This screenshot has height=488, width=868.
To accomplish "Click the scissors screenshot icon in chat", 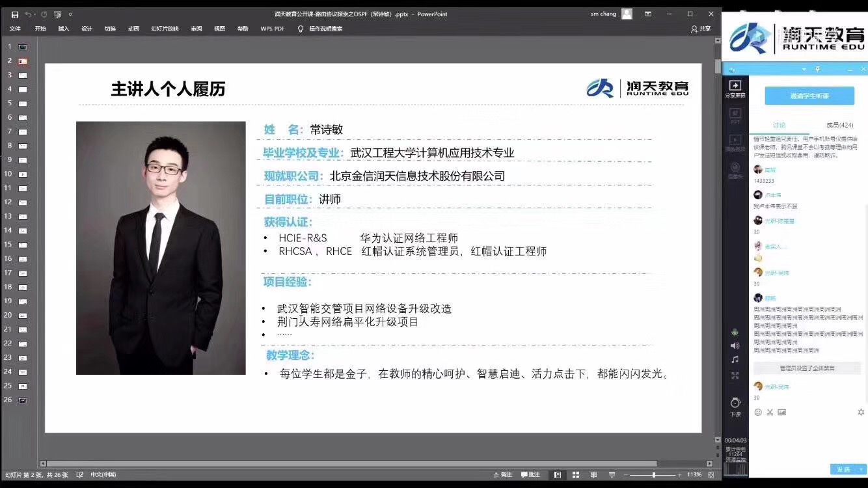I will click(x=770, y=412).
